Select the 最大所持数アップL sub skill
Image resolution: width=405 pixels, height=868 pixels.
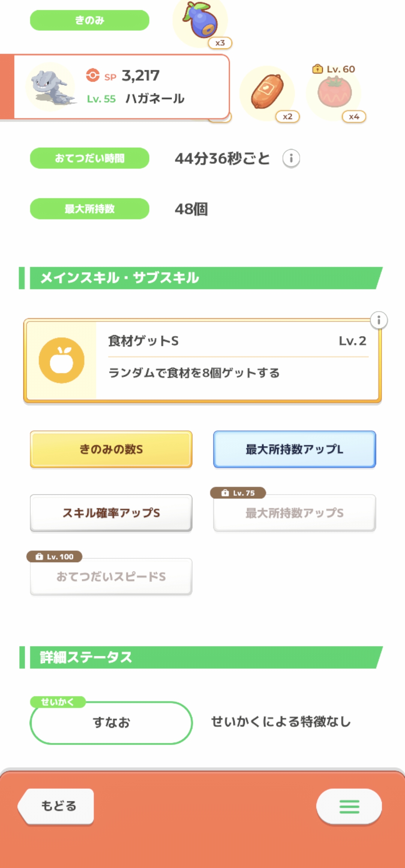[x=294, y=449]
